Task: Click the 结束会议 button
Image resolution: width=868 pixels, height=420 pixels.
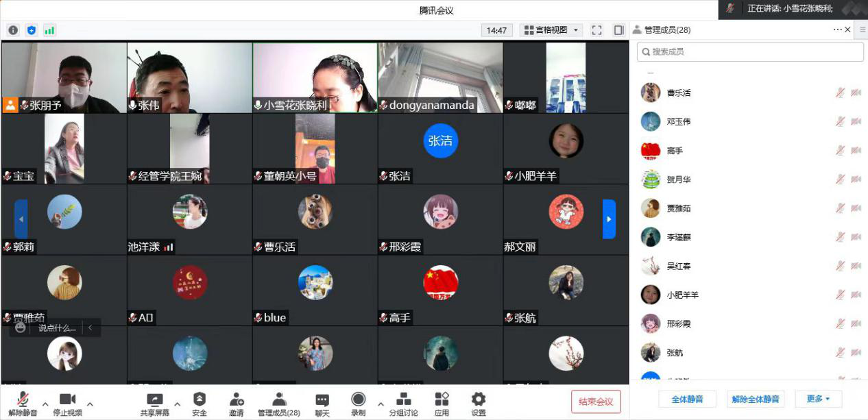Action: (x=596, y=402)
